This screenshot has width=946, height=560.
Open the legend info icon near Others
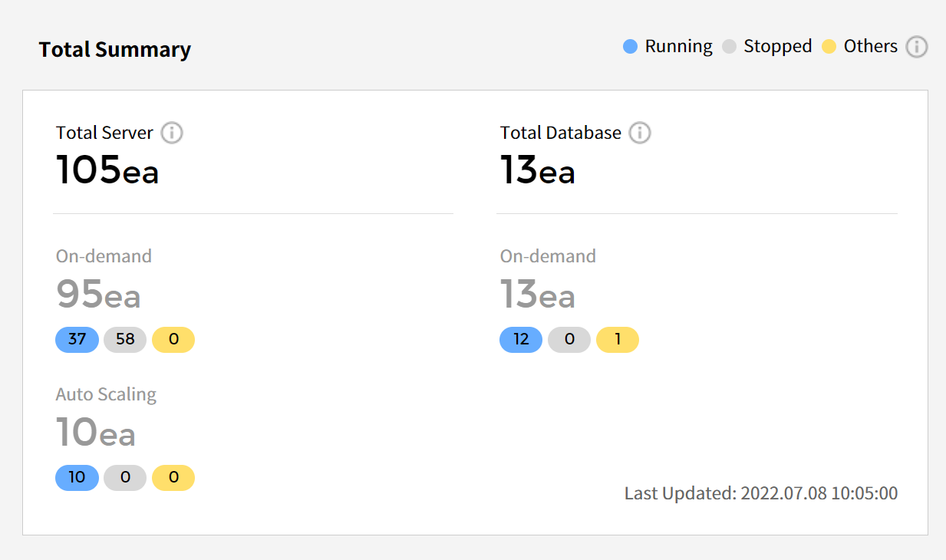pos(916,47)
